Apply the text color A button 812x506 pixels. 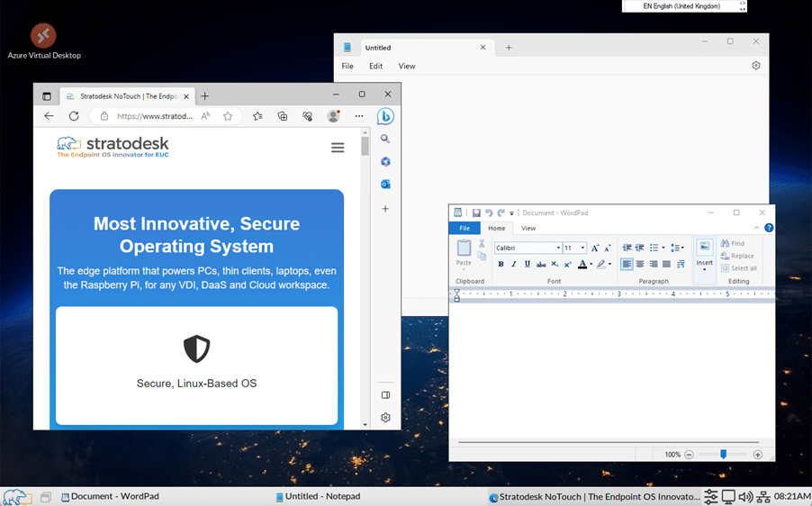pyautogui.click(x=582, y=264)
